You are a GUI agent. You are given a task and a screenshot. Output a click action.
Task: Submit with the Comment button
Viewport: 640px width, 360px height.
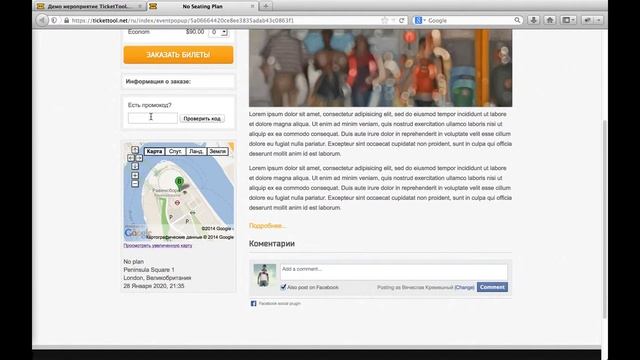tap(492, 287)
